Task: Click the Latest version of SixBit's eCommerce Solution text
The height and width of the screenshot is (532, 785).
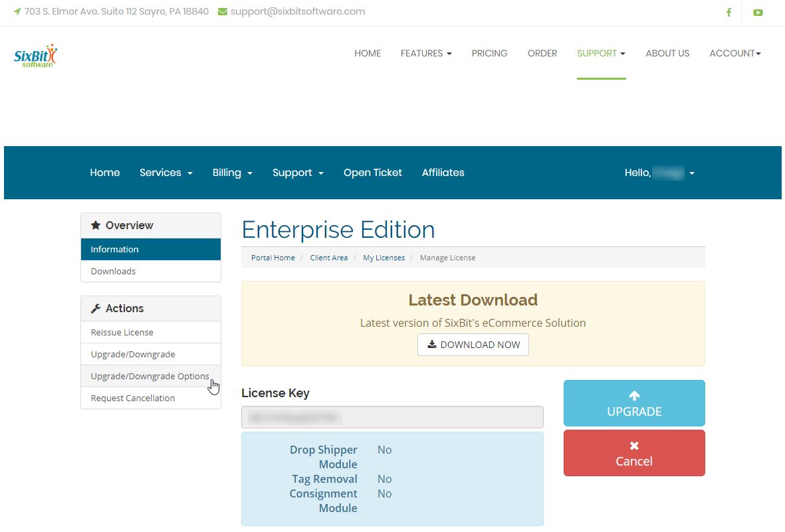Action: [473, 323]
